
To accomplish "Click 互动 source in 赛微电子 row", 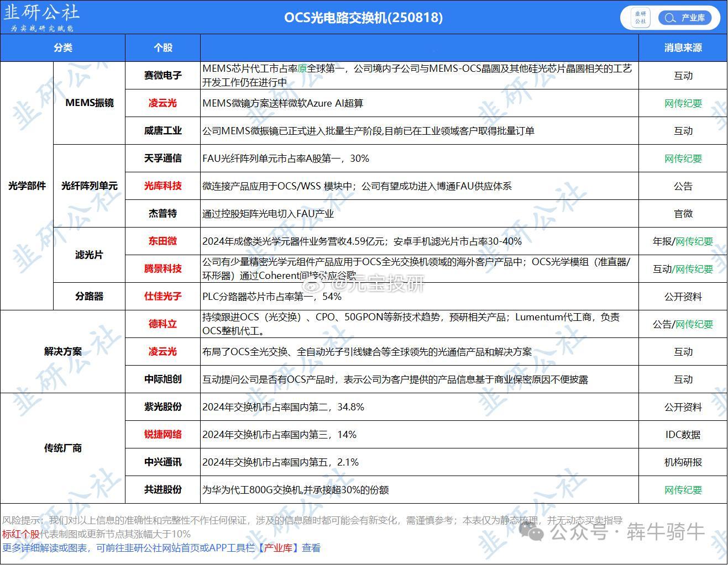I will click(x=683, y=76).
